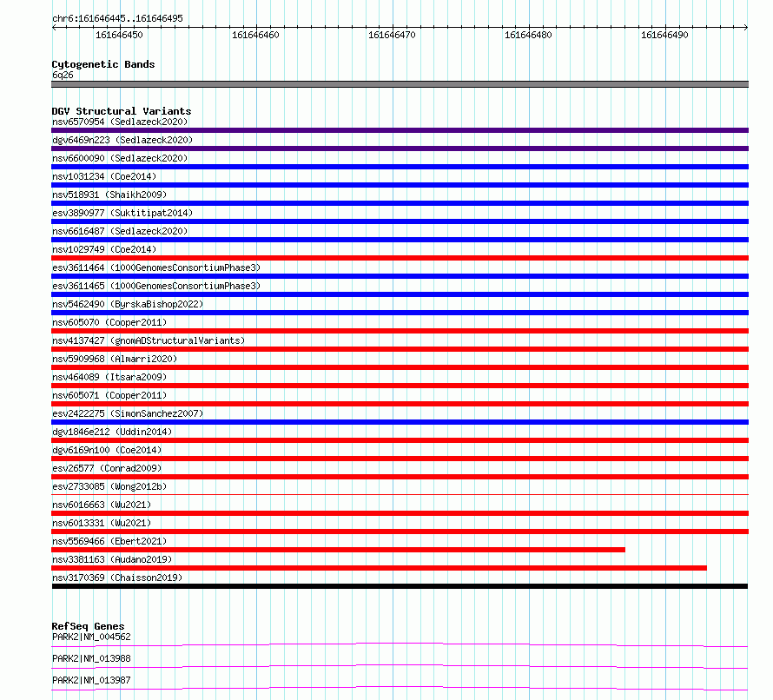Open variant nsv6016663 (Wu2021)
773x700 pixels.
102,505
